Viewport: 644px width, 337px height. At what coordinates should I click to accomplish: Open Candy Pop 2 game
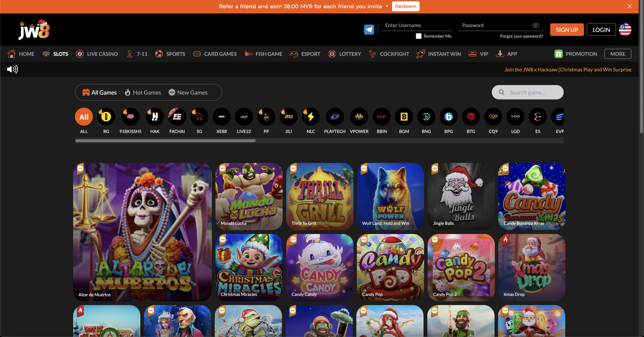tap(461, 267)
